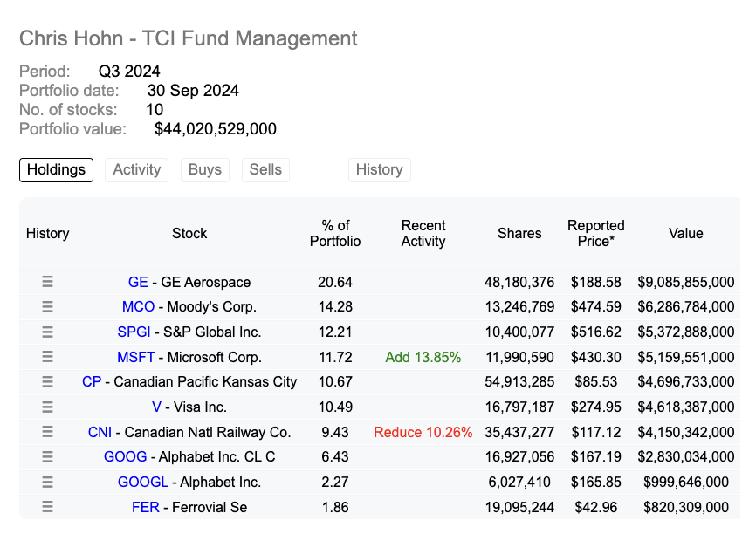
Task: Click the portfolio value $44,020,529,000
Action: click(216, 128)
